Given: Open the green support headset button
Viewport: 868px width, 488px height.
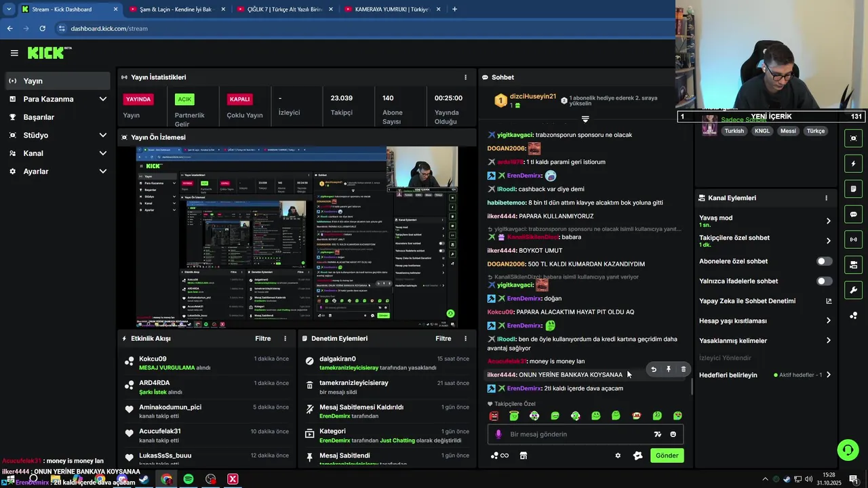Looking at the screenshot, I should [848, 449].
